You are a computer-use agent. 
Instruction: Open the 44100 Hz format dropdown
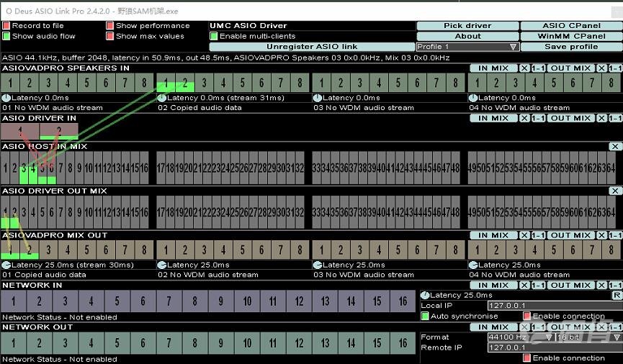[x=521, y=337]
